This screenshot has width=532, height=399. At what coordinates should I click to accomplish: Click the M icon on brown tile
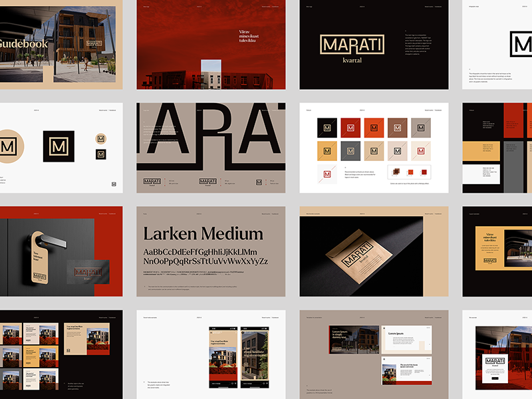click(397, 128)
